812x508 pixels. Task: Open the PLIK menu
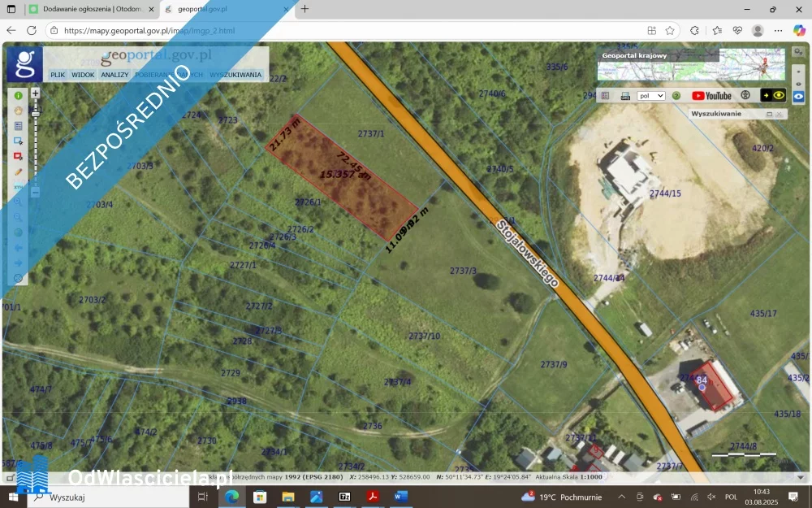coord(58,75)
